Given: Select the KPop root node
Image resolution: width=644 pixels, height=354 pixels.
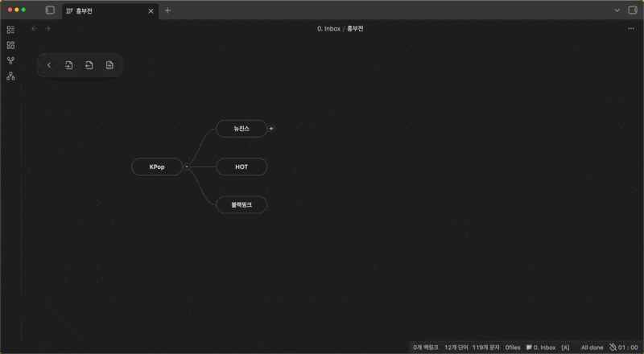Looking at the screenshot, I should 157,167.
